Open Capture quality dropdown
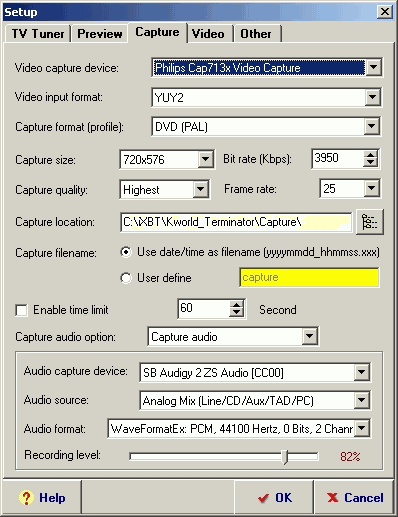398x517 pixels. coord(200,189)
